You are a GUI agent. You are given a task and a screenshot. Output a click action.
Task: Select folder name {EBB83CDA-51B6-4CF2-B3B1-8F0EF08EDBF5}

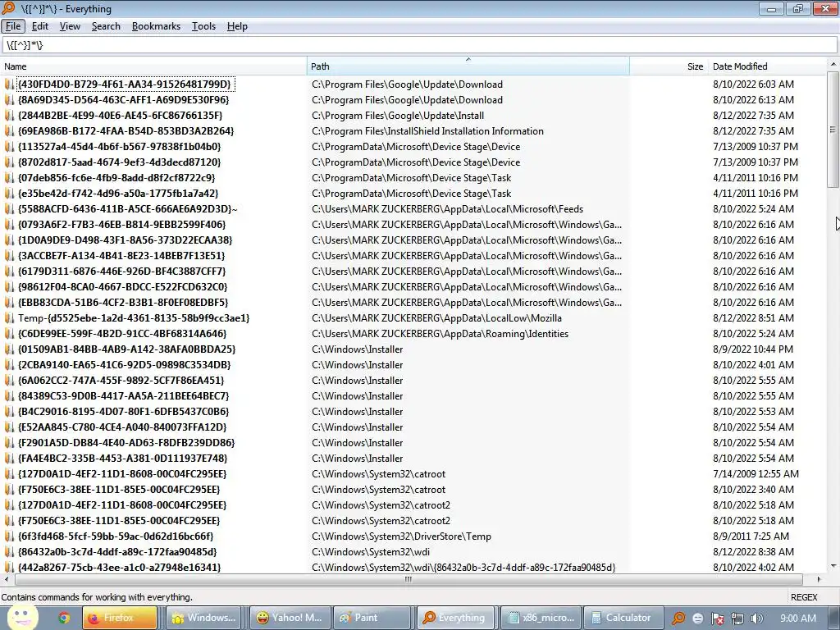123,302
